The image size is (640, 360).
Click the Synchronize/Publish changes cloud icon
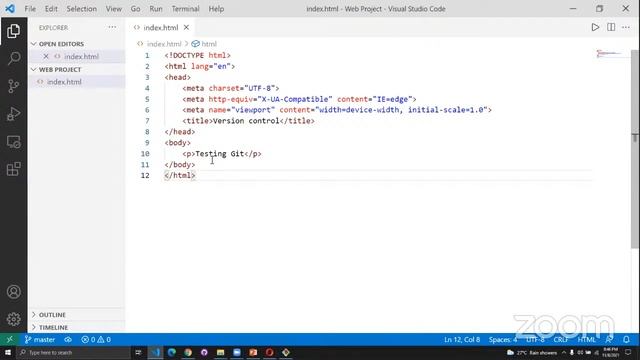click(68, 340)
